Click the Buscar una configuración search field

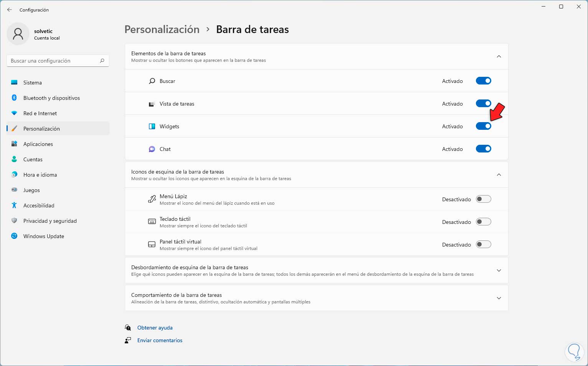coord(54,61)
